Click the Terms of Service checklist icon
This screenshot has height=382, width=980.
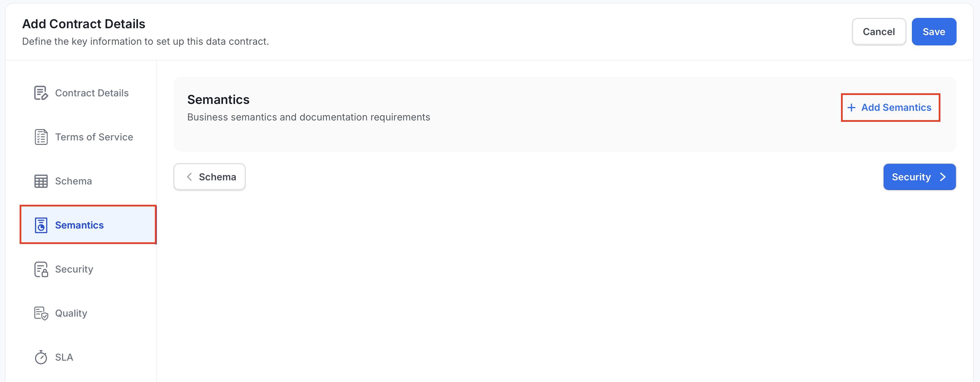point(41,137)
